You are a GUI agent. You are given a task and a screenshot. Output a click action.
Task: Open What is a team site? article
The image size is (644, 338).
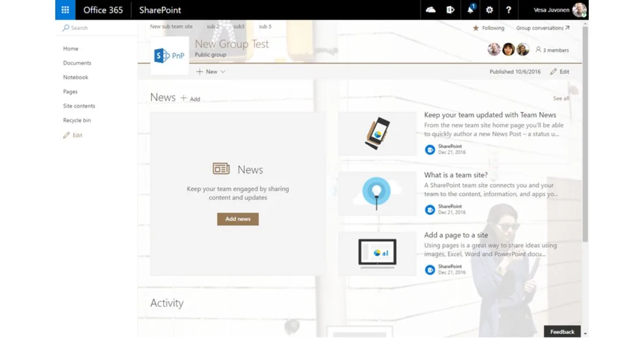coord(456,175)
